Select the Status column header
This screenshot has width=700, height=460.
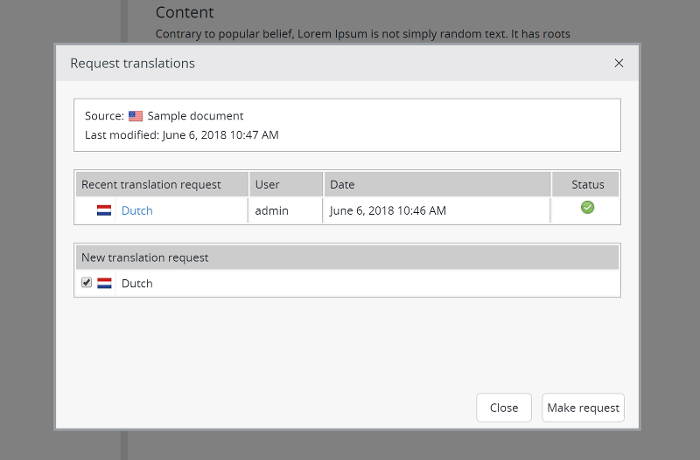point(585,184)
